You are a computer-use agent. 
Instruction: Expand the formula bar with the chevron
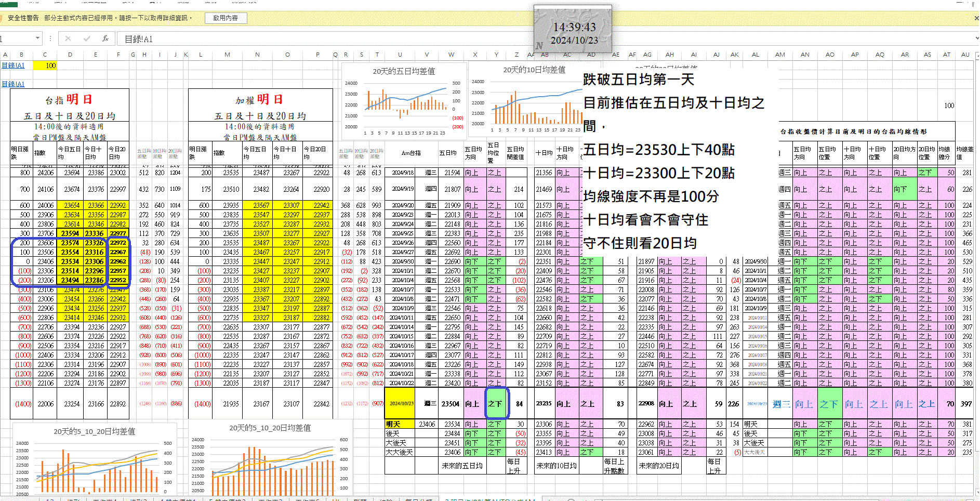(976, 38)
